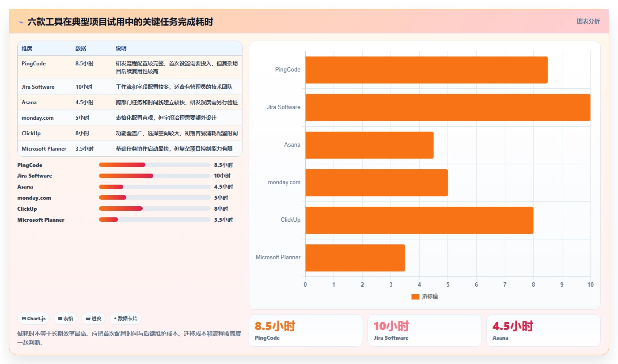Click the Microsoft Planner label on chart's vertical axis

[278, 258]
